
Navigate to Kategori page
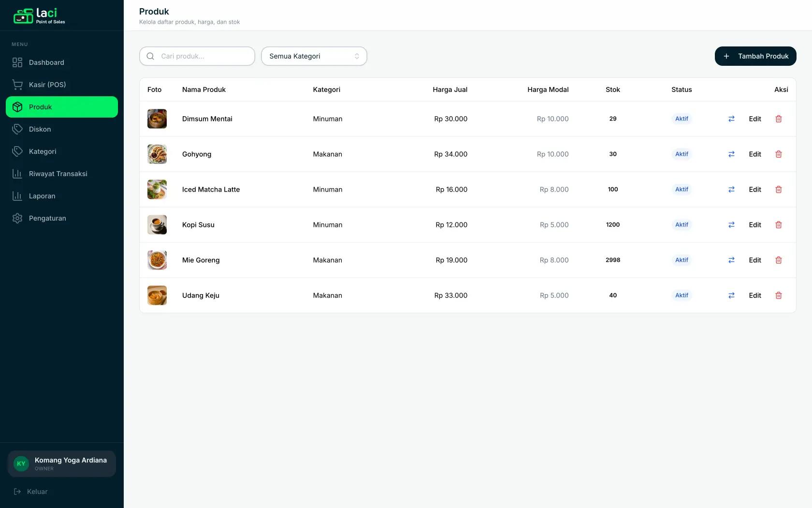[62, 151]
